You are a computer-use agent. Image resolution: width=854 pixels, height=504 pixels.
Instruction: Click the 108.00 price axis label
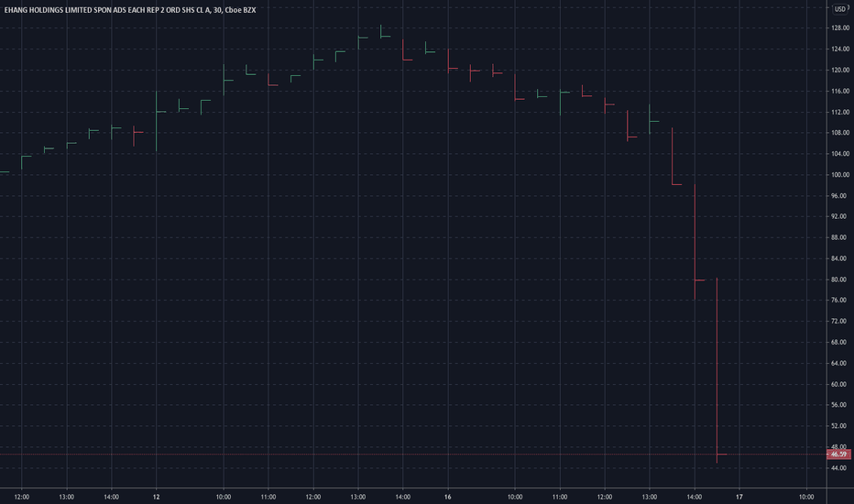coord(840,132)
